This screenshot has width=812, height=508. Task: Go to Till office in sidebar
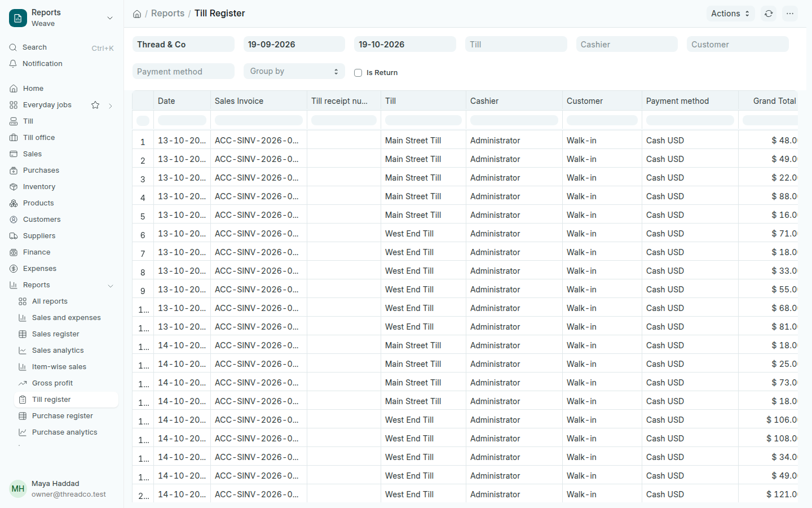pos(61,138)
